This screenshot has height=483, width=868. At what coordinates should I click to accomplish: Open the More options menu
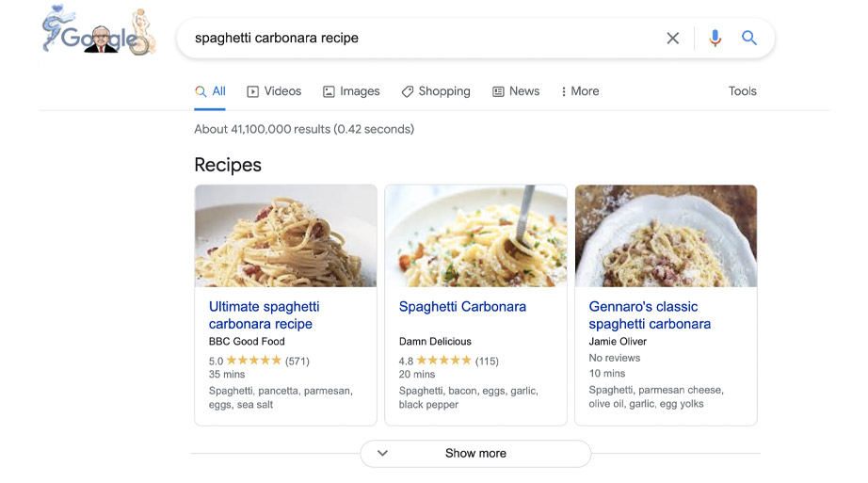(x=580, y=91)
